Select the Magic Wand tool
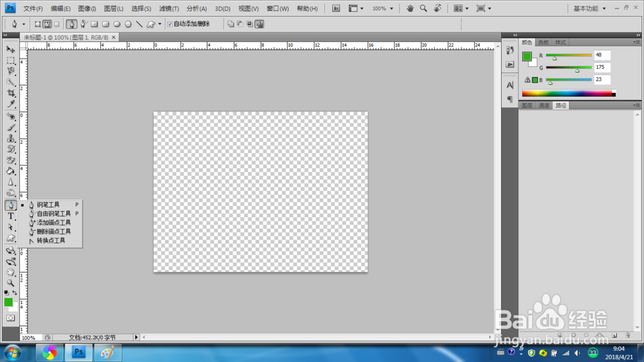Viewport: 644px width, 362px height. [11, 82]
